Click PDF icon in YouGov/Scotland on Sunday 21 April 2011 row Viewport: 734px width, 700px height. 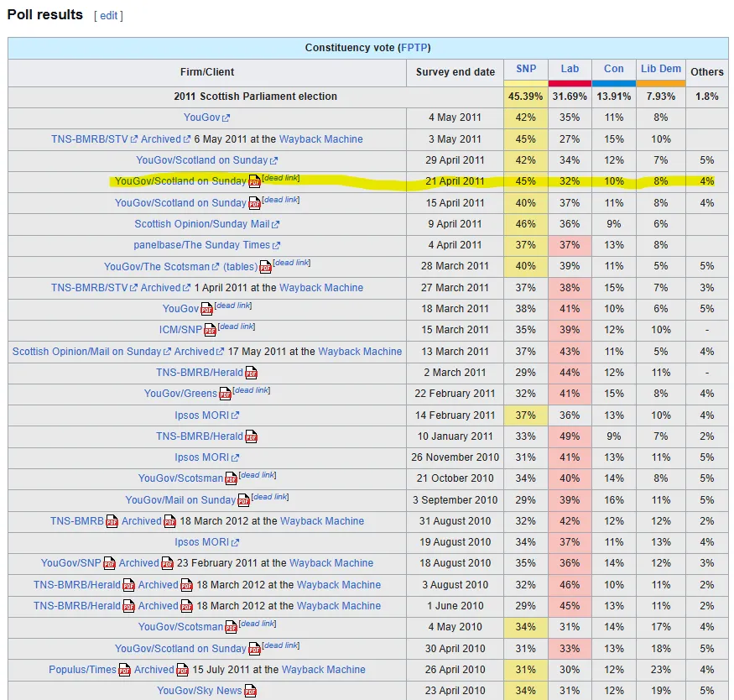pyautogui.click(x=254, y=181)
